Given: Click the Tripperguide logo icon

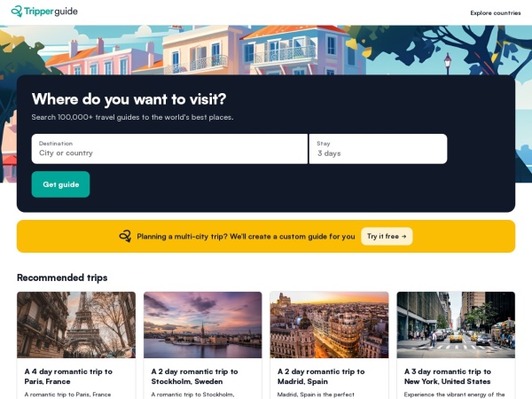Looking at the screenshot, I should 17,12.
